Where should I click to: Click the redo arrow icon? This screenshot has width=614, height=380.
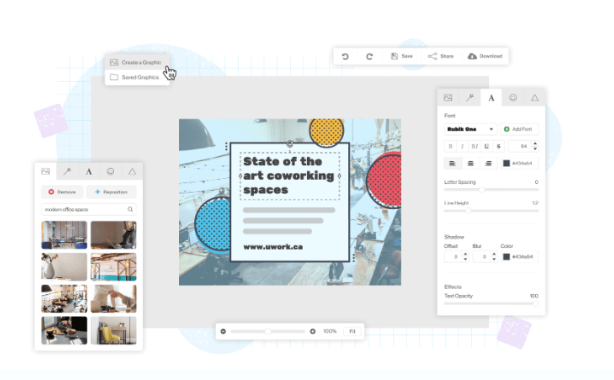point(369,56)
